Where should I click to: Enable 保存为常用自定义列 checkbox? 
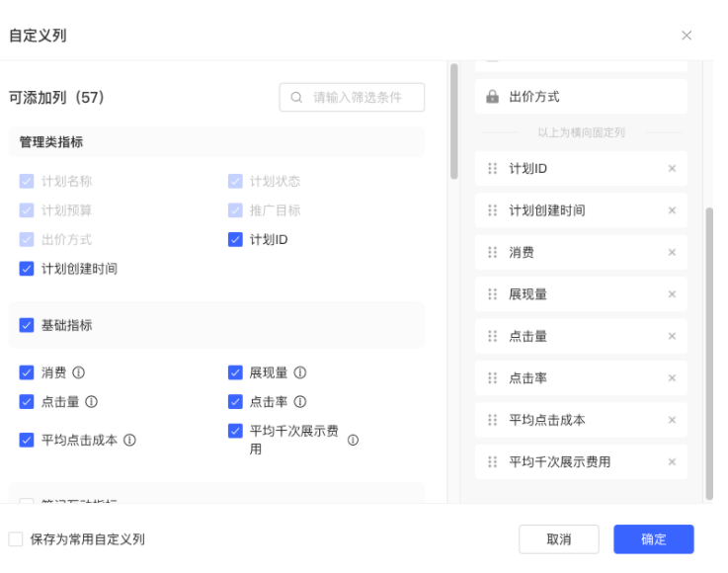point(16,539)
